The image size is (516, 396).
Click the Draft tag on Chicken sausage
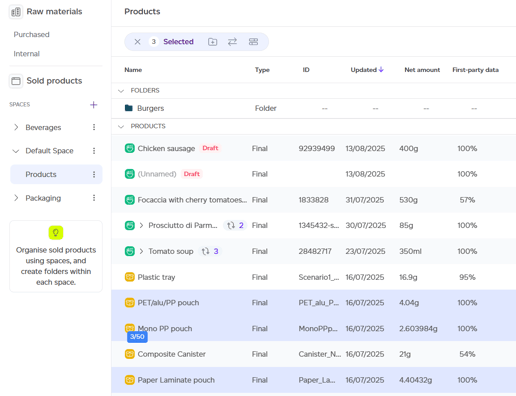pos(210,148)
